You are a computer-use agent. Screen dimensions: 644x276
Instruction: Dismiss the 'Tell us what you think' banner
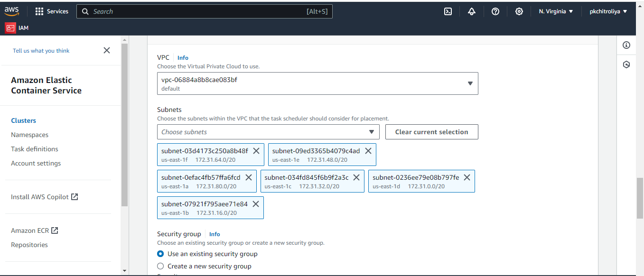[107, 50]
